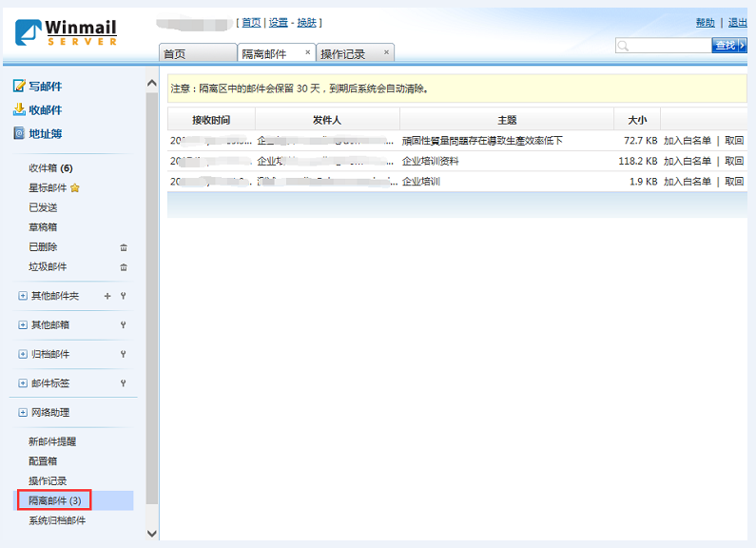Click 加入白名单 for the 72.7 KB mail
This screenshot has width=756, height=548.
point(687,141)
